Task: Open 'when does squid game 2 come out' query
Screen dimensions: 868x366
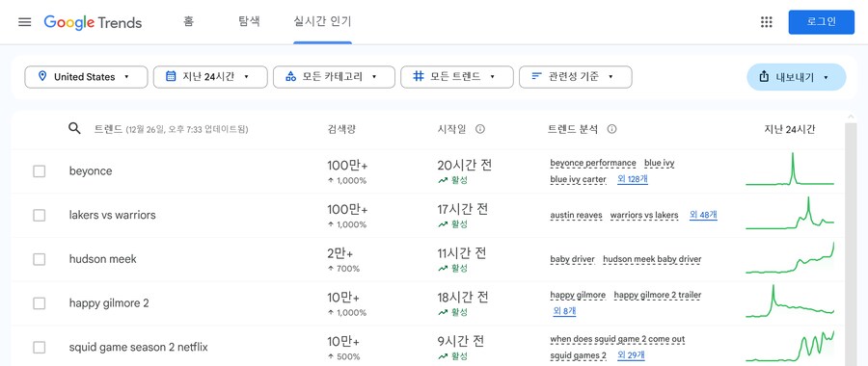Action: [x=618, y=339]
